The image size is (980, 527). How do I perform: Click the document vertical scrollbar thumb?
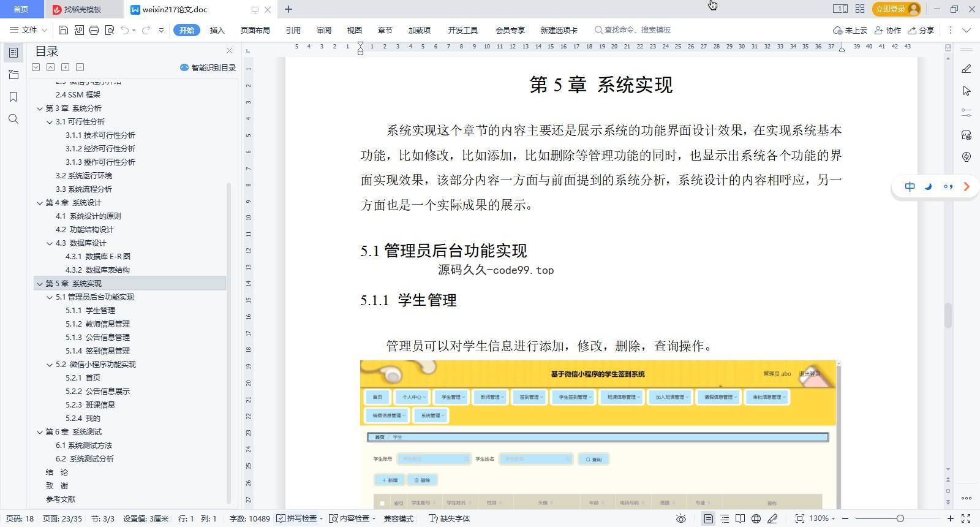click(948, 316)
